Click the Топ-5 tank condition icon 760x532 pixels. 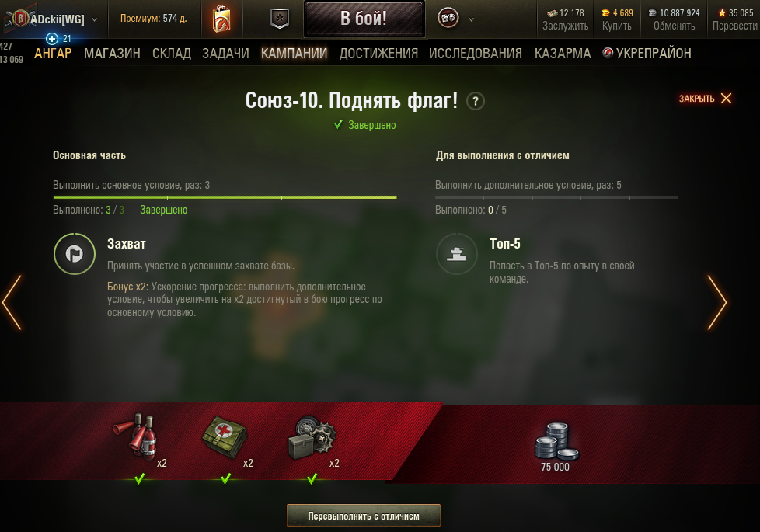(457, 254)
